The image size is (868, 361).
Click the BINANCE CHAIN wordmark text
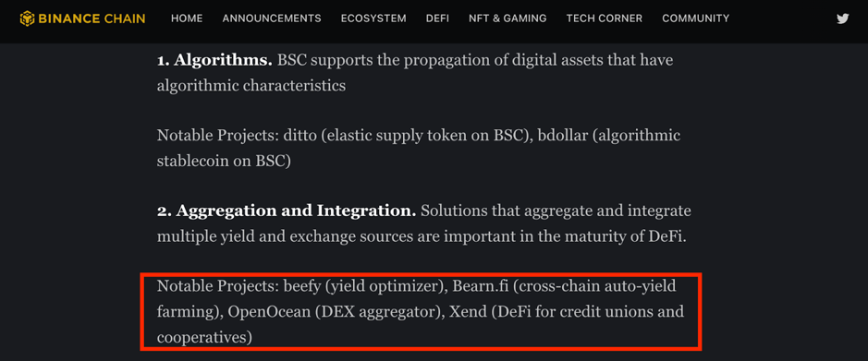tap(92, 18)
